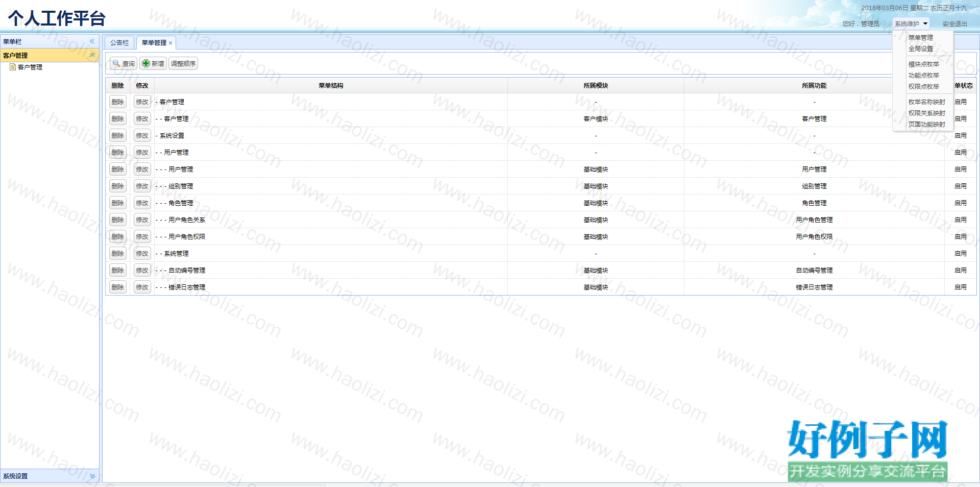The image size is (980, 487).
Task: Collapse the 菜单栏 sidebar panel
Action: click(92, 41)
